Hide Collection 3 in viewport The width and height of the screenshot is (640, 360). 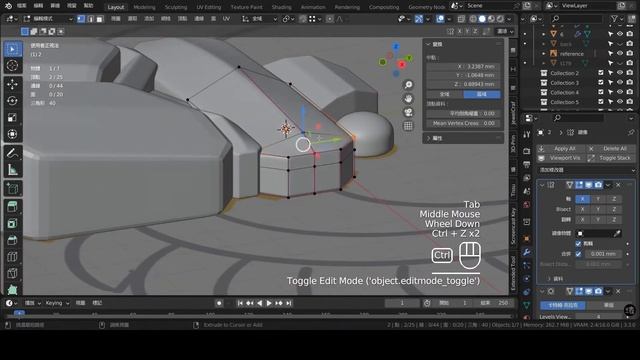tap(620, 82)
